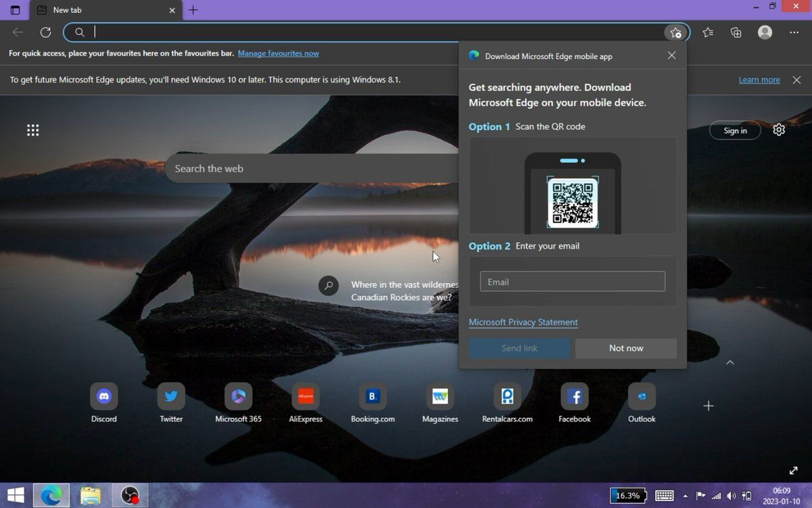
Task: Launch the Microsoft 365 shortcut
Action: coord(238,397)
